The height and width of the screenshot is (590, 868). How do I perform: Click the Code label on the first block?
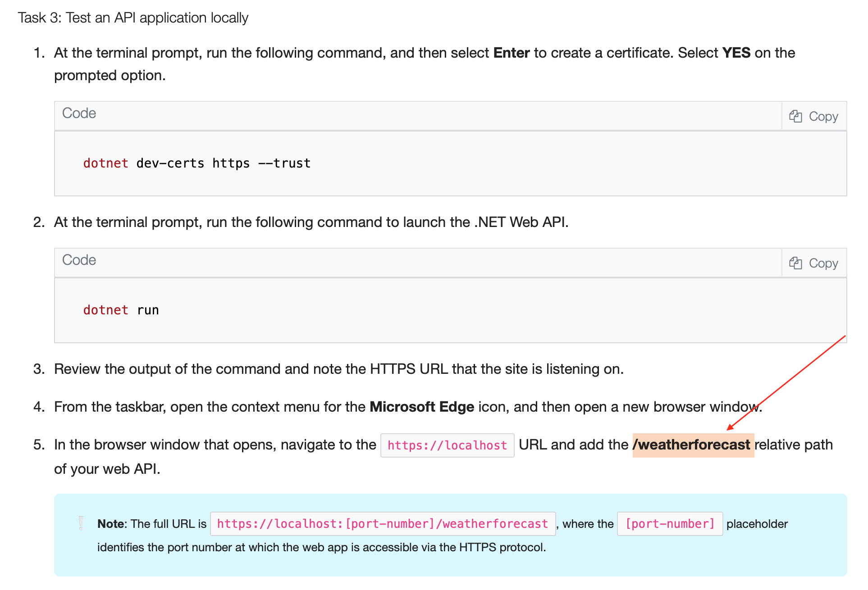tap(79, 113)
